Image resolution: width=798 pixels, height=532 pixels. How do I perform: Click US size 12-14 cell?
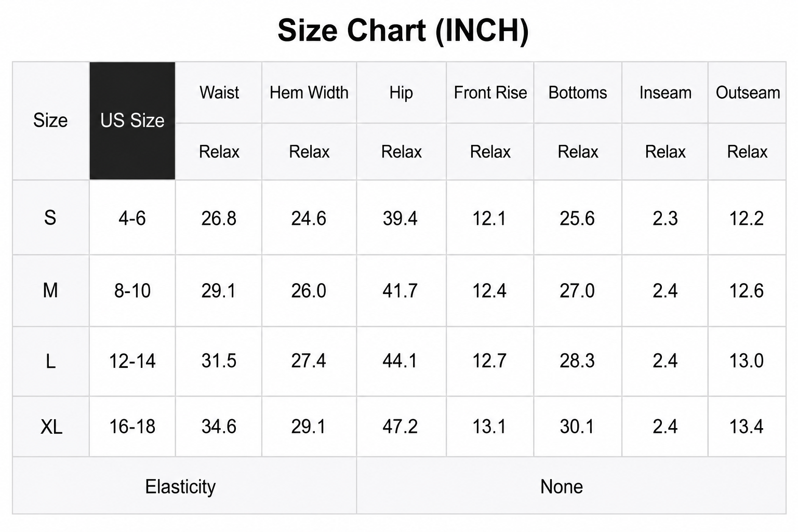(132, 361)
